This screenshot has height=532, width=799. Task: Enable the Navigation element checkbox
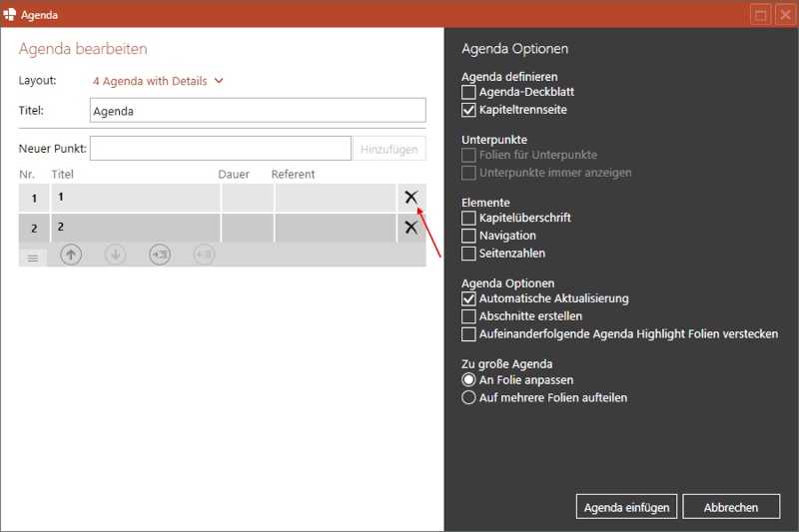469,236
